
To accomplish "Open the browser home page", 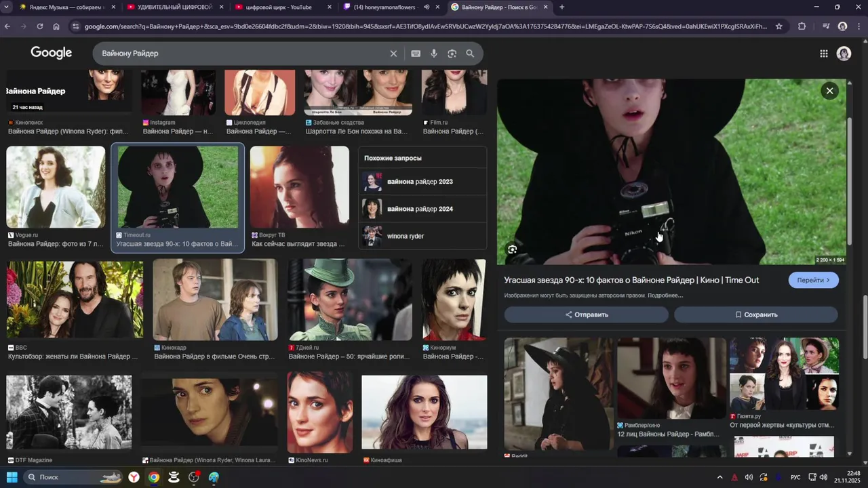I will pyautogui.click(x=56, y=26).
